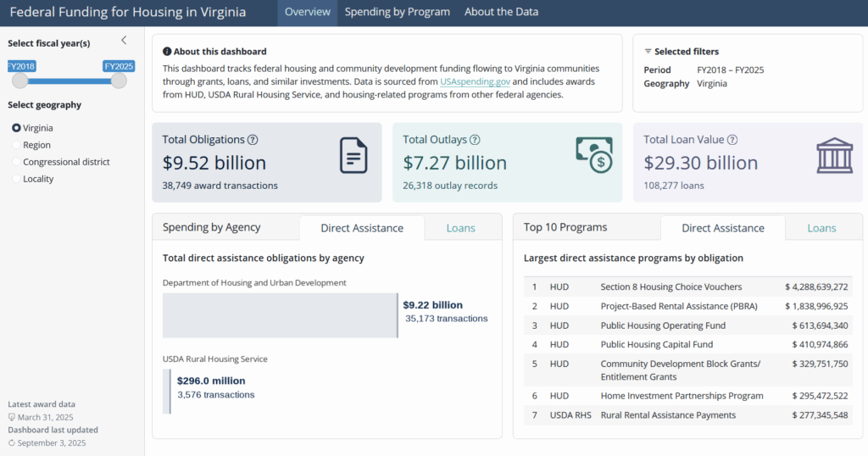Select the Virginia geography radio button
The image size is (868, 456).
16,128
